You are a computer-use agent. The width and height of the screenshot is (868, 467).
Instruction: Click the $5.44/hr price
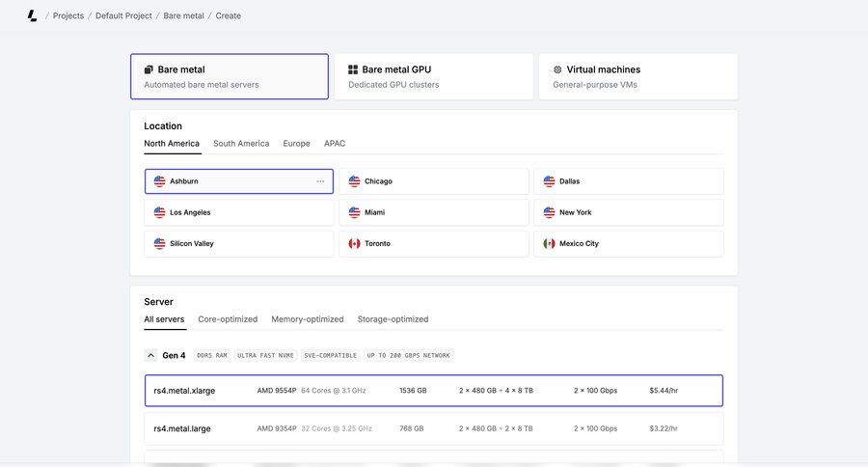click(664, 391)
